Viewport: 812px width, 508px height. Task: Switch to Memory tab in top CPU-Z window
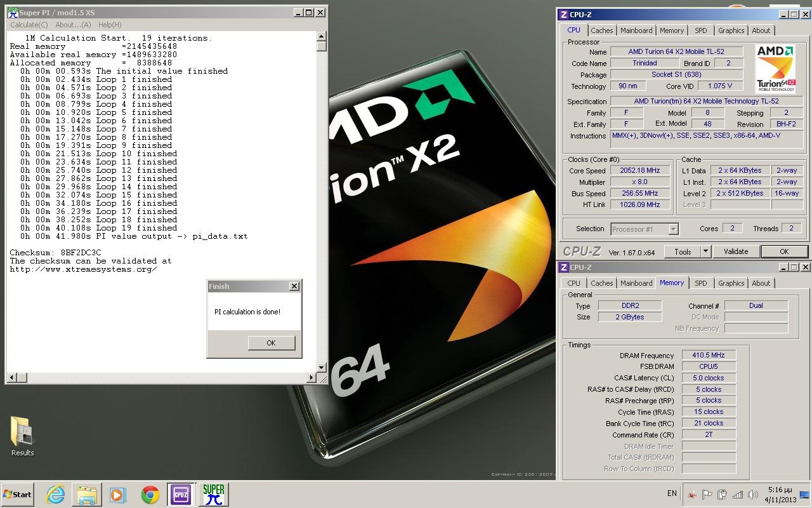point(672,30)
